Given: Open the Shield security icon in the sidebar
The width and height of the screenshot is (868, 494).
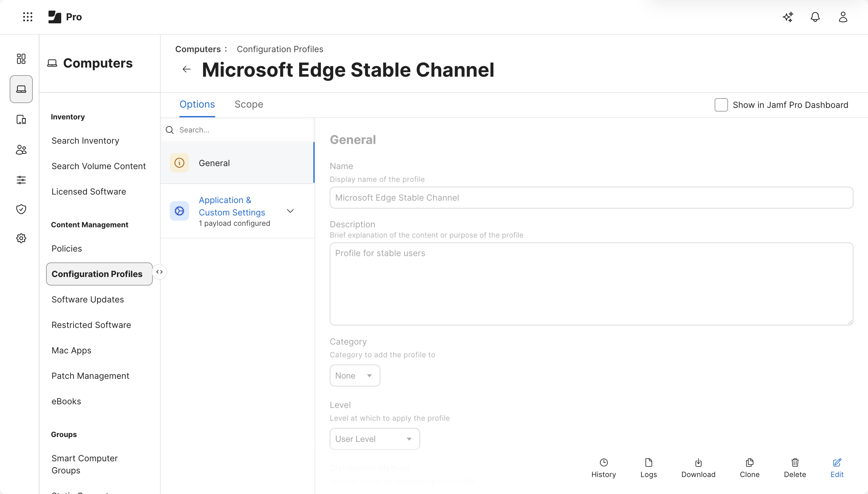Looking at the screenshot, I should point(21,209).
